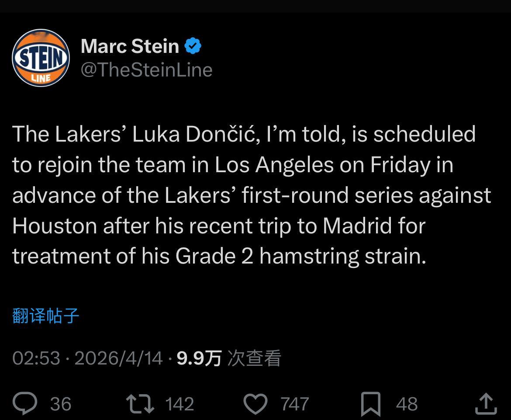511x420 pixels.
Task: Bookmark the post with bookmark icon
Action: click(370, 403)
